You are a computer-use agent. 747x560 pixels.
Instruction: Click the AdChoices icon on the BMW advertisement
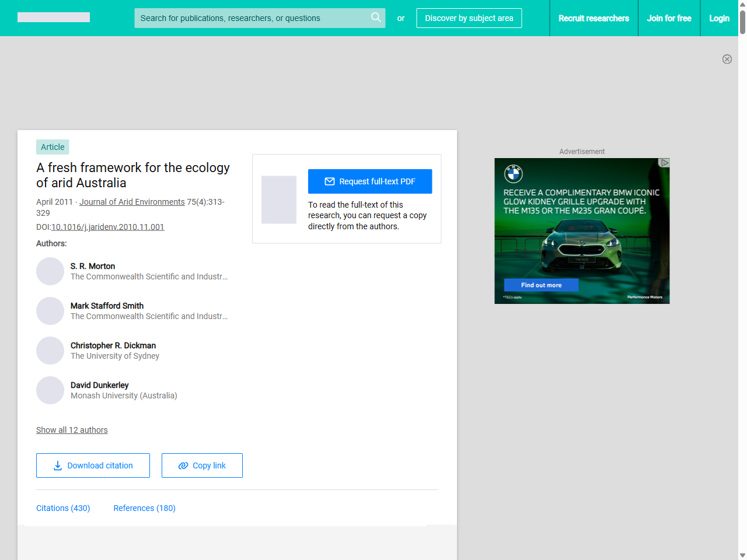tap(665, 163)
